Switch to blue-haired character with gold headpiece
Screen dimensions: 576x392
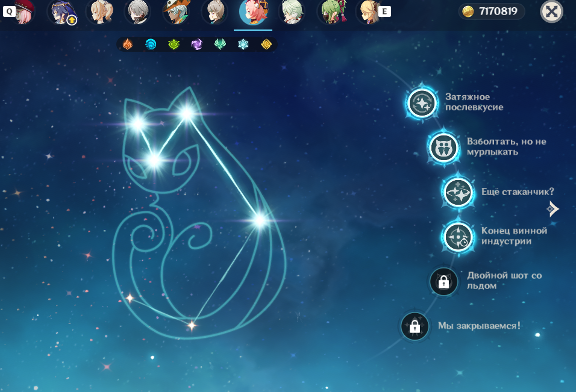63,12
